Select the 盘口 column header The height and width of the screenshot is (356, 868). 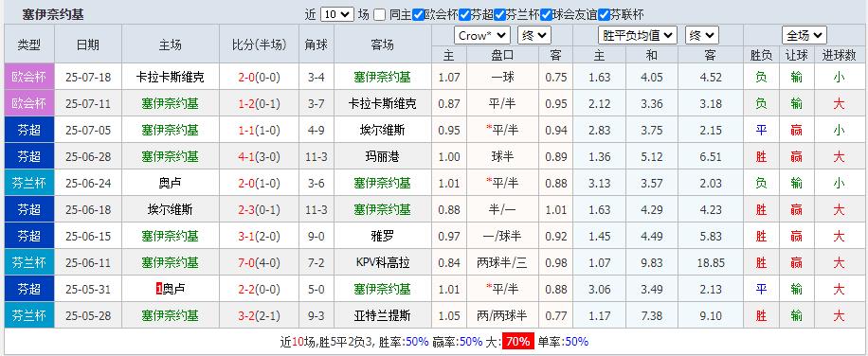point(502,55)
